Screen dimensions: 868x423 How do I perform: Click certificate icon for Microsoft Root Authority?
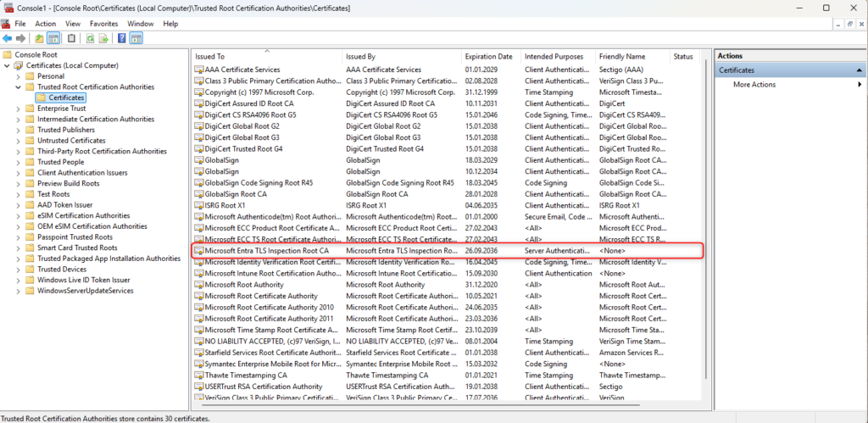[x=199, y=285]
